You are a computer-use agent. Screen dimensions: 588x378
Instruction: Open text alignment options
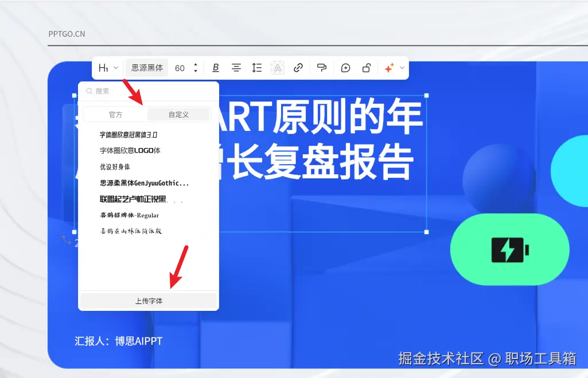[x=236, y=68]
